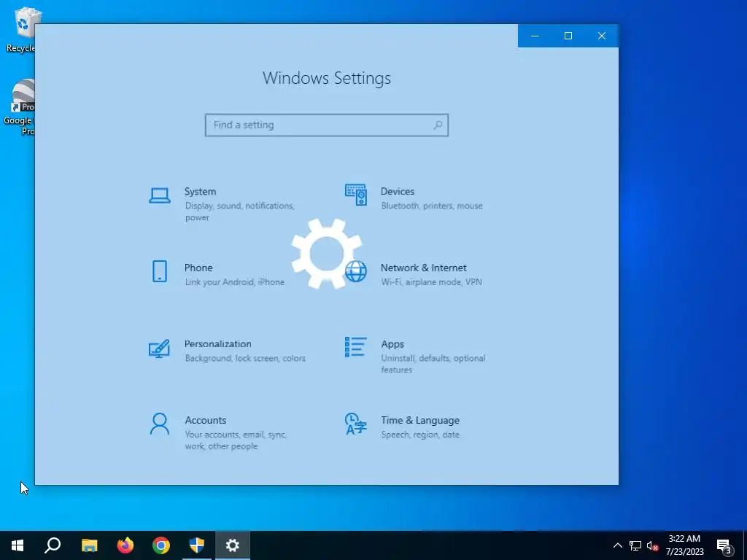Click the Accounts heading text
Viewport: 747px width, 560px height.
205,420
